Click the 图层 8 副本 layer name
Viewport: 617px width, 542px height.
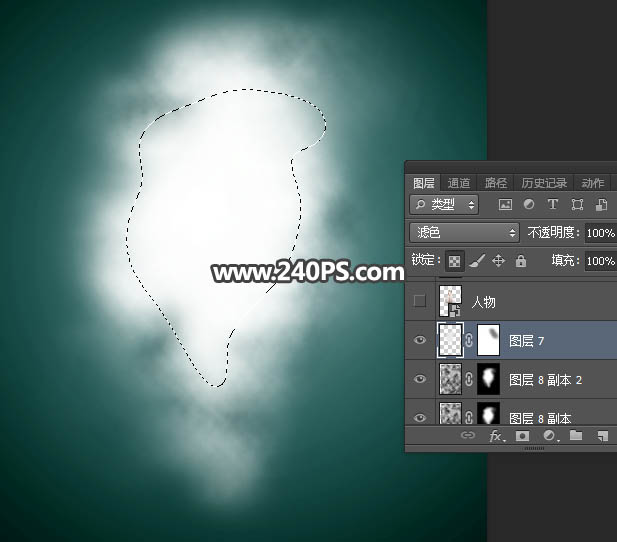coord(540,418)
